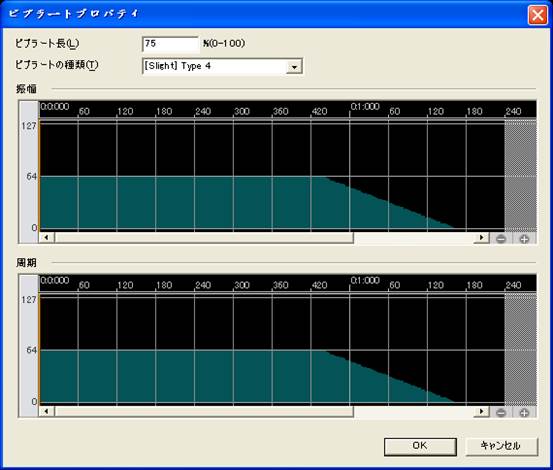Screen dimensions: 553x470
Task: Confirm the dialog with the OK button
Action: tap(420, 446)
